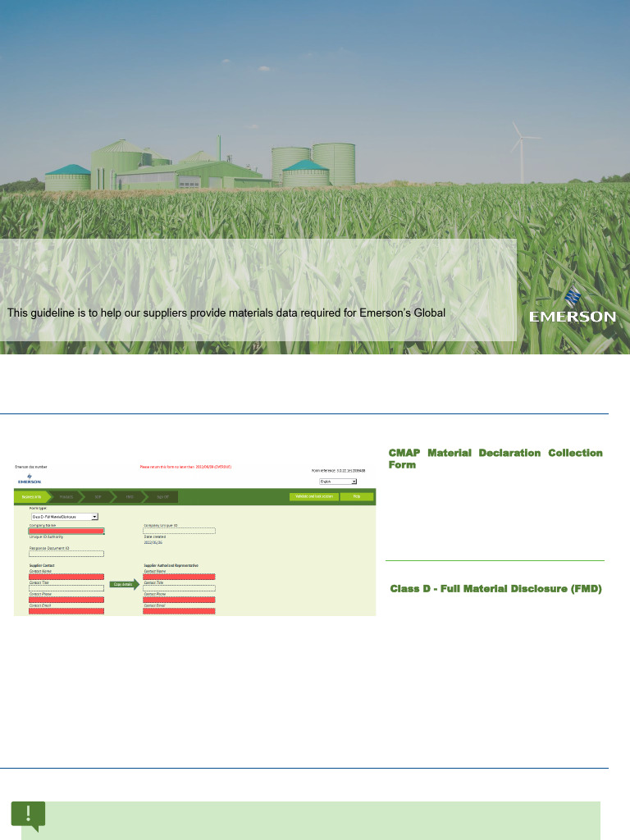
Task: Click the Class D - Full Material Disclosure heading
Action: [x=495, y=589]
